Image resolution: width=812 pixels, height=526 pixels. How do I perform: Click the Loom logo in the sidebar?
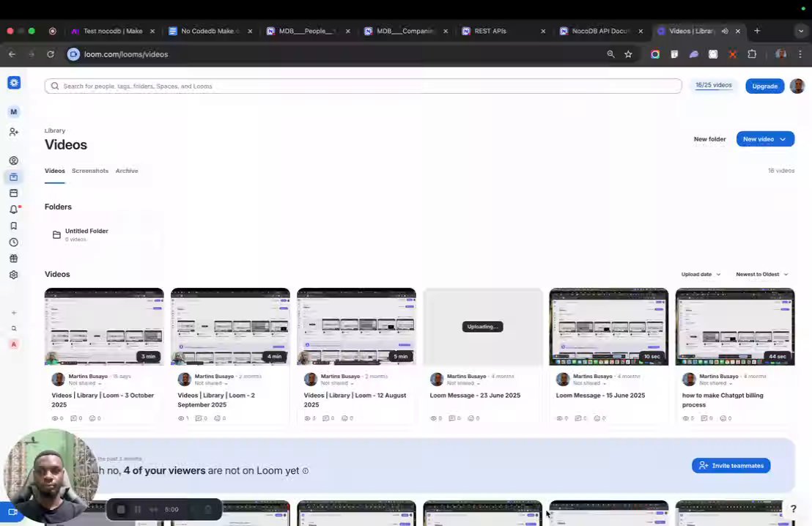[14, 83]
